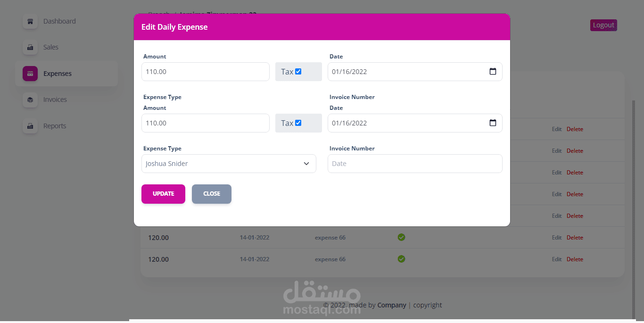
Task: Follow the Company link in footer
Action: 392,305
